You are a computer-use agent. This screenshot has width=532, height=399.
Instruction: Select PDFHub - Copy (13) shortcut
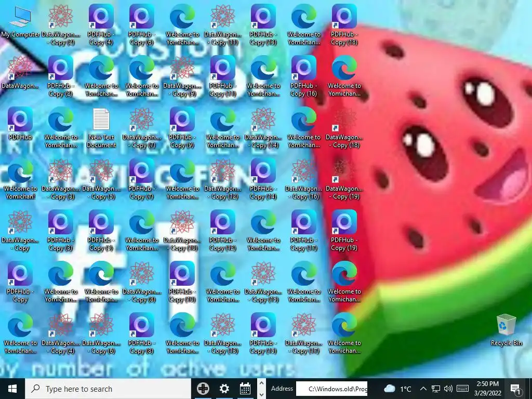click(263, 25)
